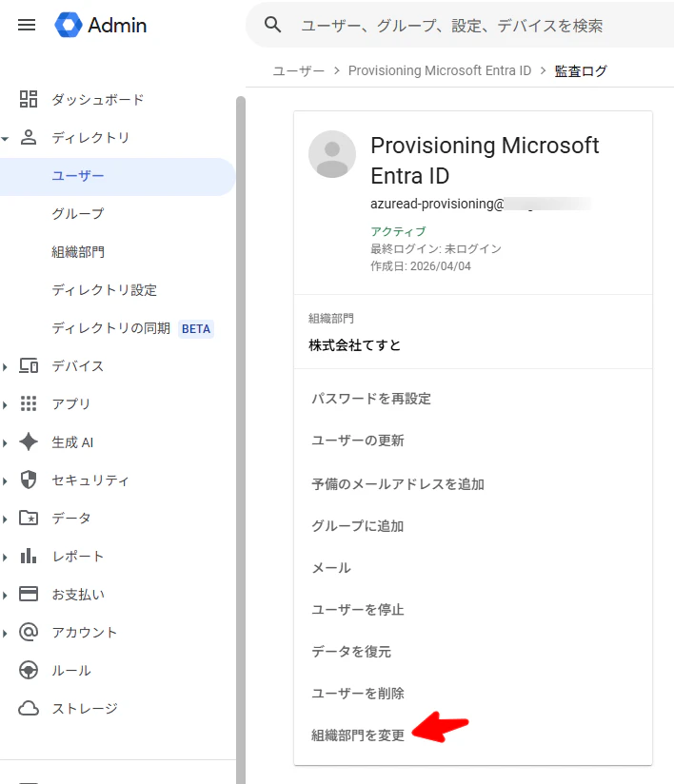The height and width of the screenshot is (784, 674).
Task: Click Provisioning Microsoft Entra ID breadcrumb
Action: (440, 71)
